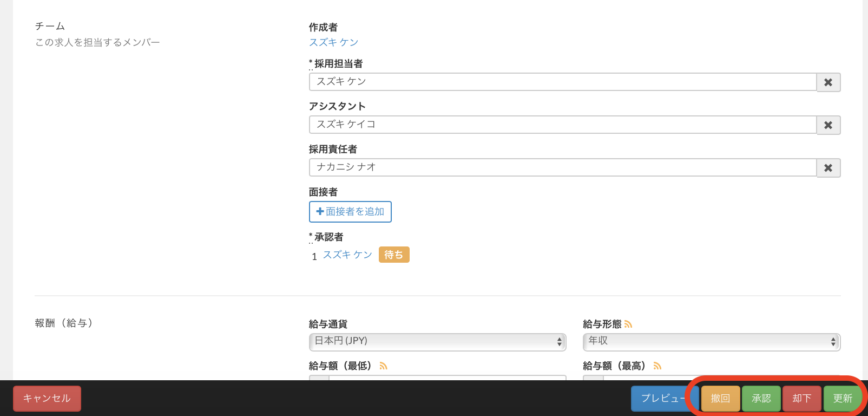Click the 待ち status badge

[x=393, y=255]
